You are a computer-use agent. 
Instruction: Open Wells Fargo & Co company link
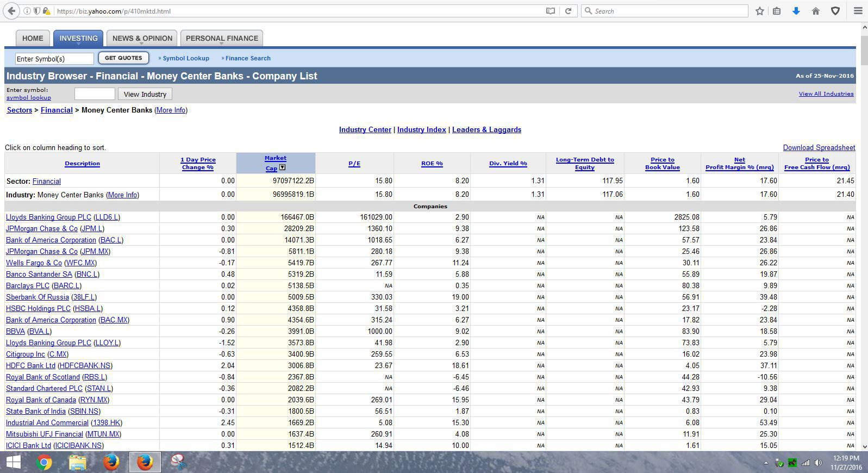(x=34, y=263)
